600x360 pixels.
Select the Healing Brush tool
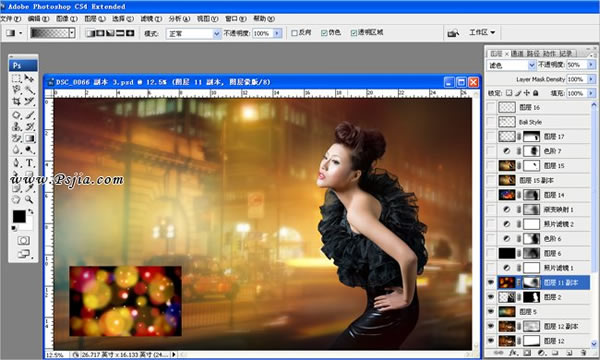[x=16, y=114]
